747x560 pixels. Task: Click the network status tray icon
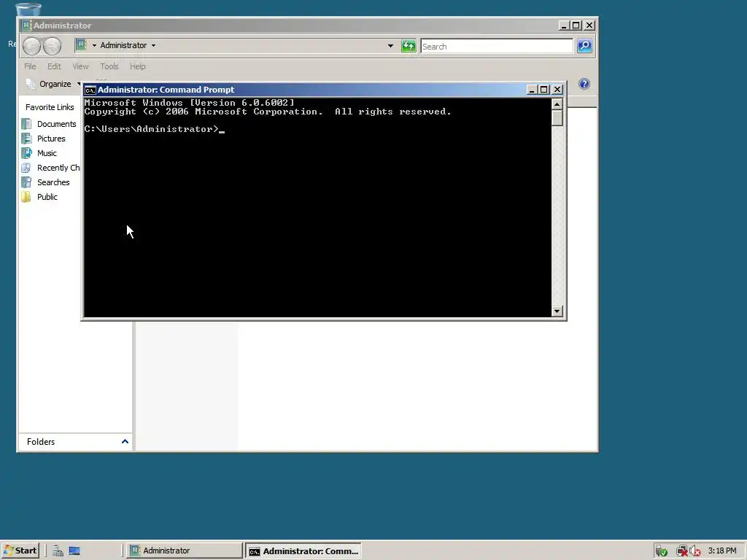tap(682, 551)
